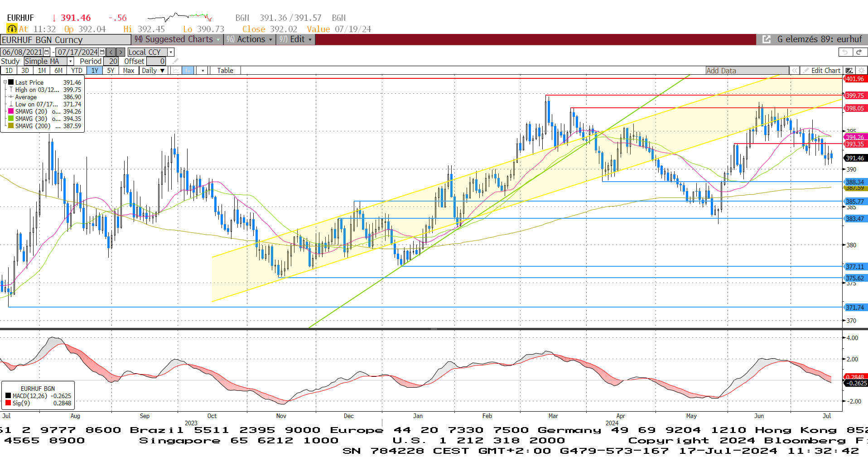Image resolution: width=868 pixels, height=476 pixels.
Task: Click the High marker icon in legend
Action: pyautogui.click(x=11, y=90)
